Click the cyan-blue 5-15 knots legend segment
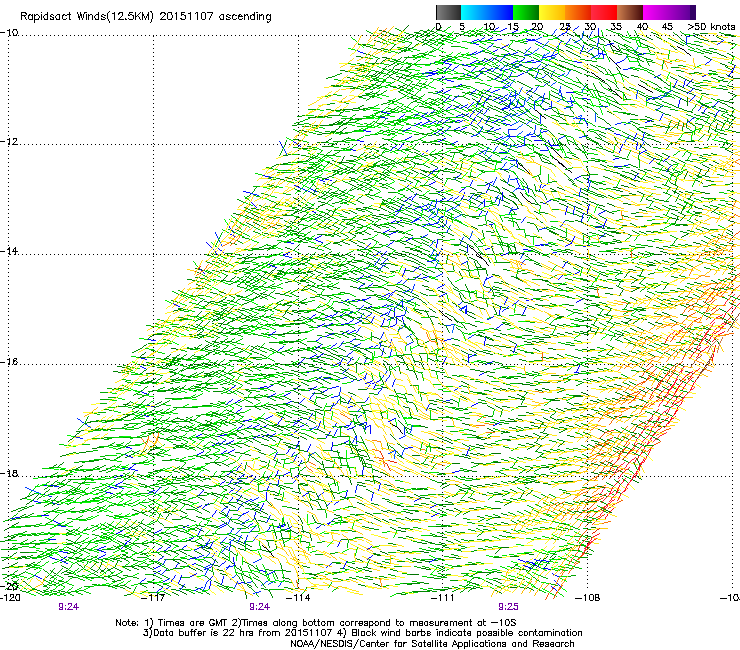 [487, 12]
